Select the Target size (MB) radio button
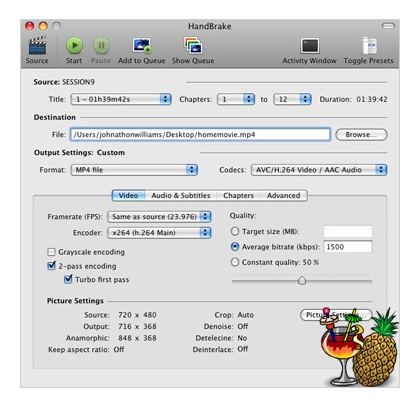This screenshot has width=420, height=408. tap(235, 231)
